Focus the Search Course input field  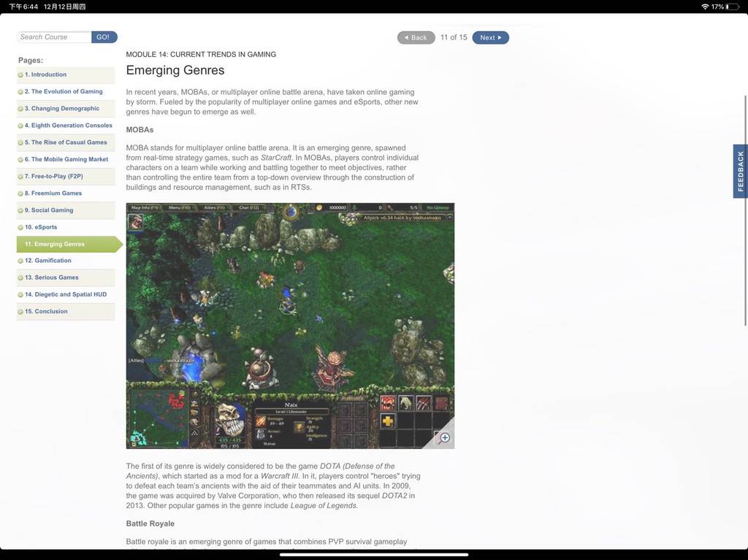(x=54, y=37)
